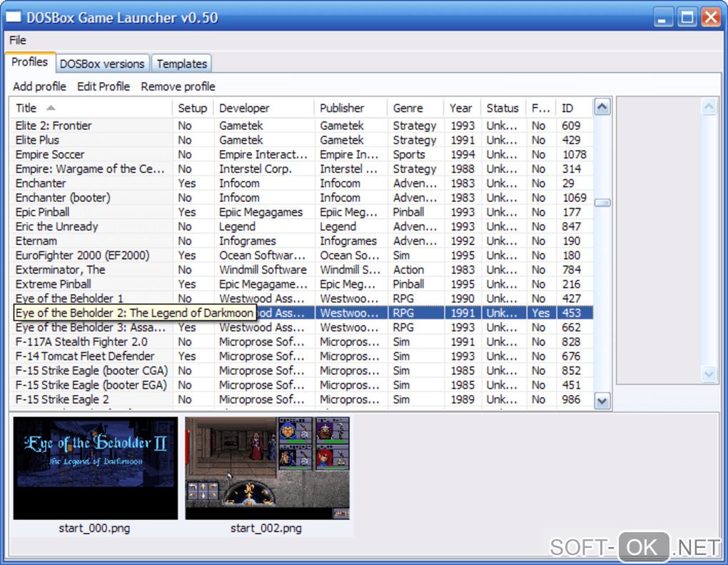Sort list by Title column header
728x565 pixels.
point(91,109)
